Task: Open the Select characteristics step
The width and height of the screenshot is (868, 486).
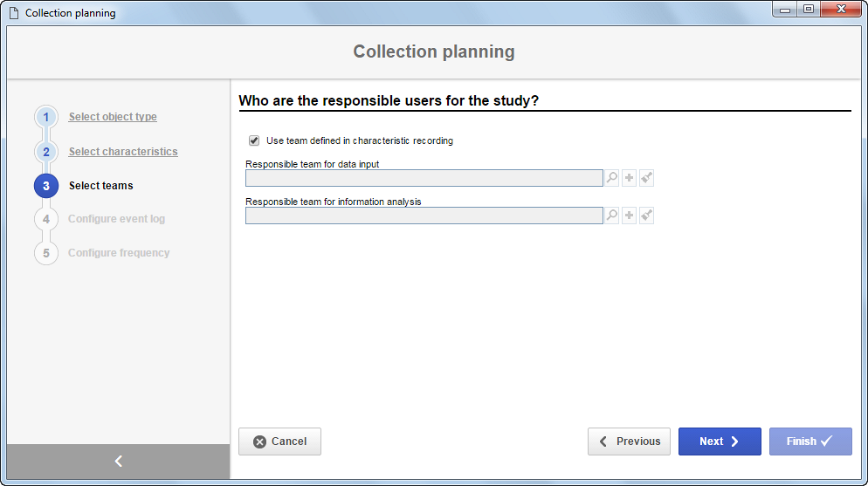Action: click(x=123, y=152)
